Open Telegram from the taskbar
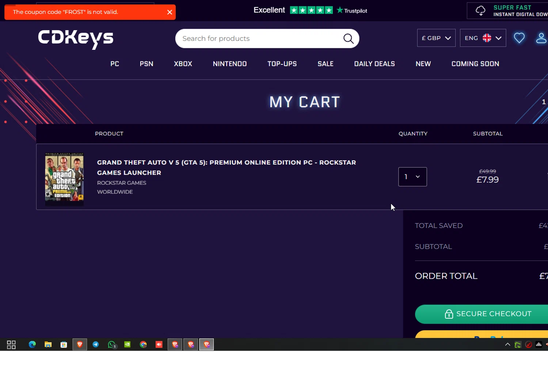Viewport: 548px width, 392px height. tap(96, 345)
